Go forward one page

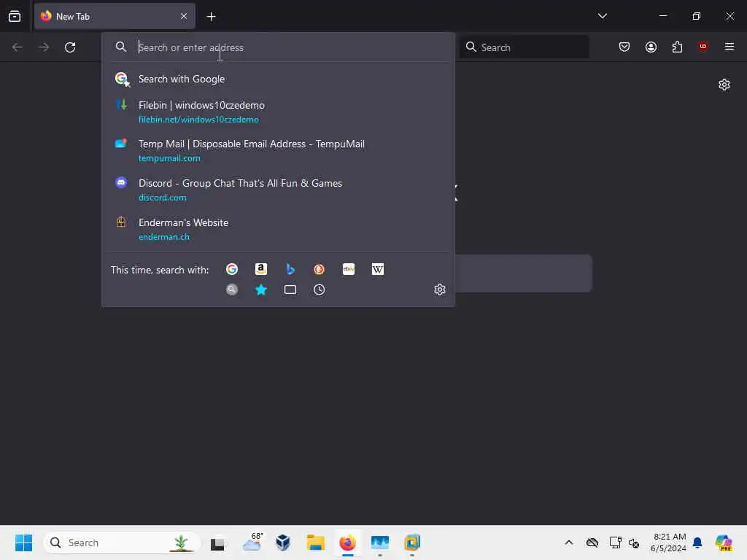[x=44, y=47]
